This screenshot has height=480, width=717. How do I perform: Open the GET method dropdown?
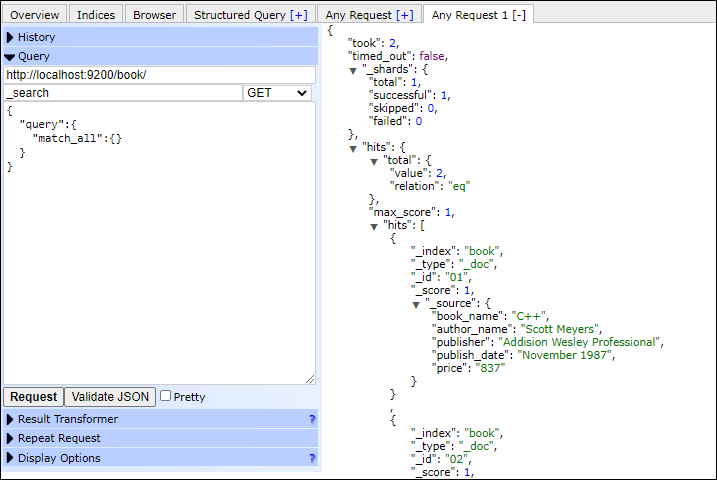tap(277, 93)
